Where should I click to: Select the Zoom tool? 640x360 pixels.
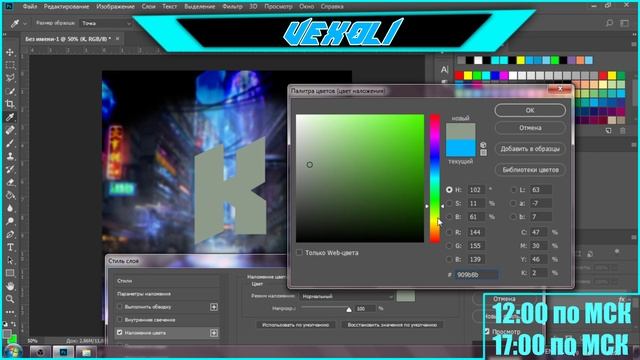[x=10, y=299]
